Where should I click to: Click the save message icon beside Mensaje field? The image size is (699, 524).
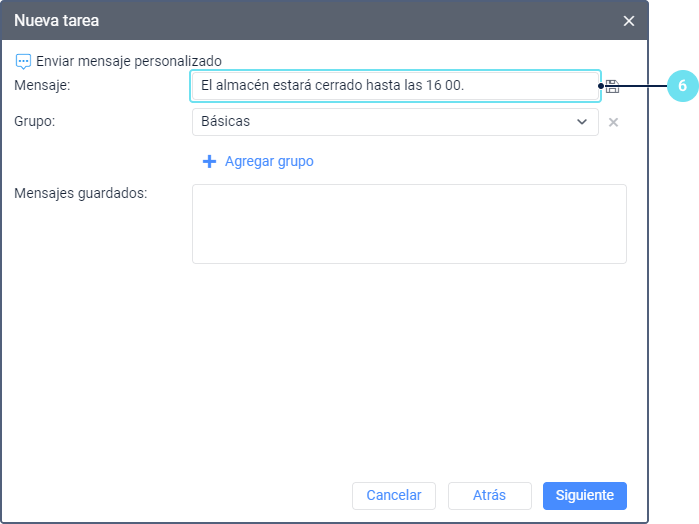(613, 86)
